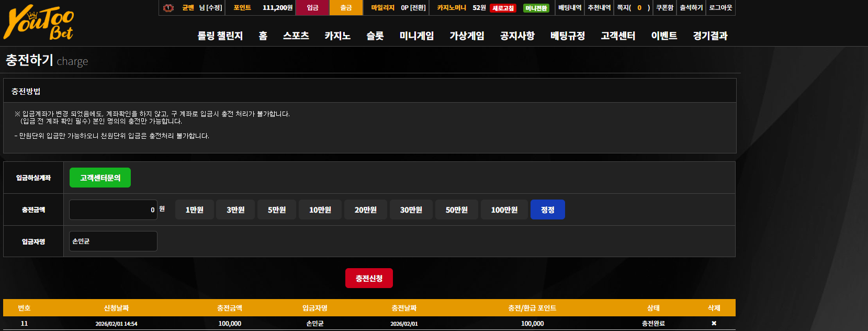Click the 입금자명 depositor name field
The width and height of the screenshot is (868, 331).
(x=113, y=241)
